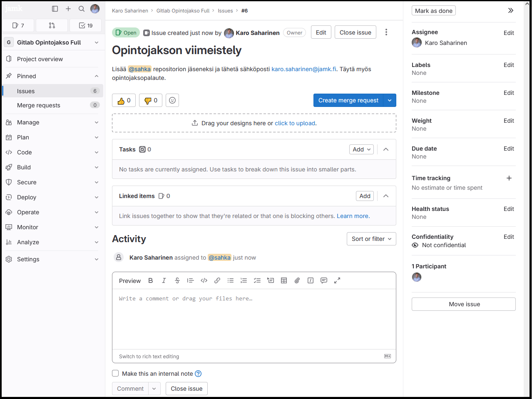
Task: Add a thumbs down reaction
Action: point(150,101)
